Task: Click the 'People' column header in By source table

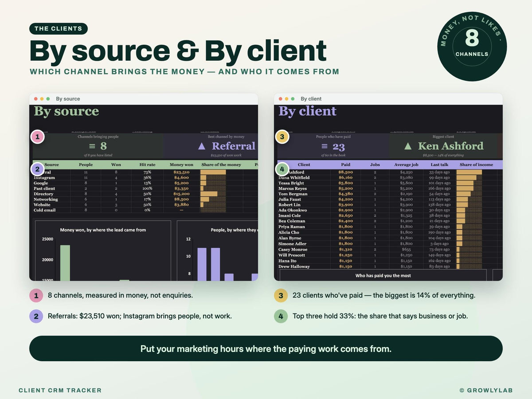Action: (x=86, y=165)
